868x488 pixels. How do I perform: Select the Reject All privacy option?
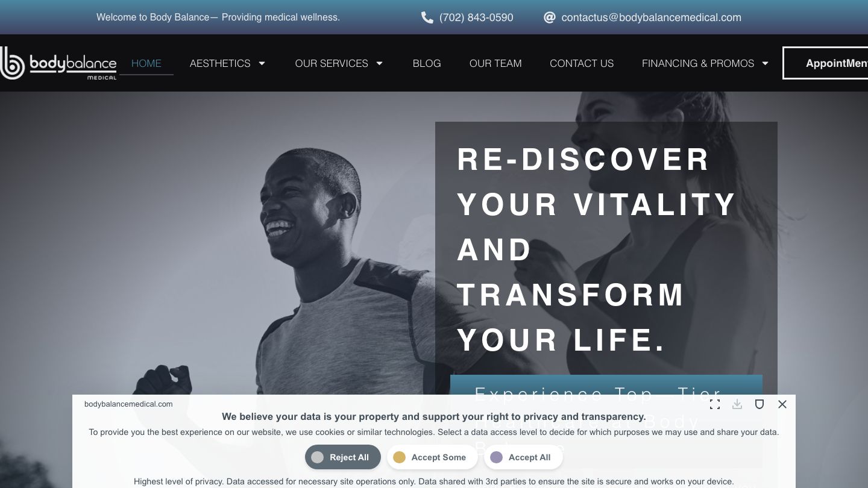click(x=342, y=457)
